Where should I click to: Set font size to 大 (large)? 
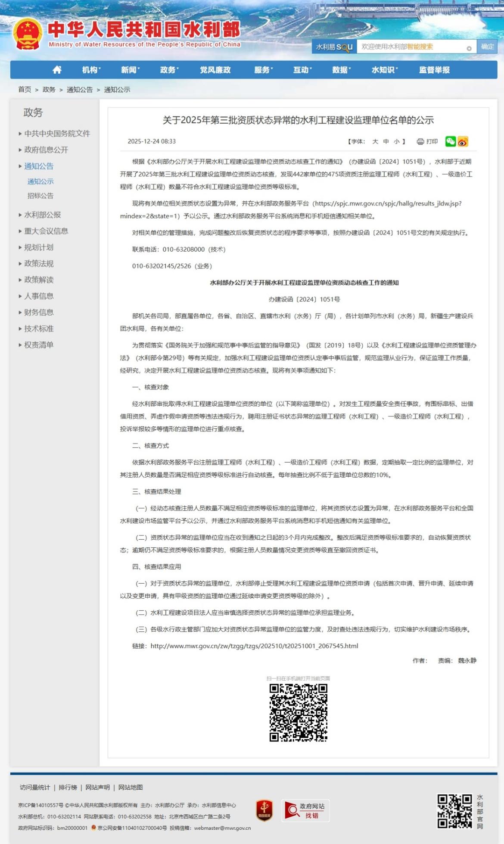pyautogui.click(x=375, y=141)
